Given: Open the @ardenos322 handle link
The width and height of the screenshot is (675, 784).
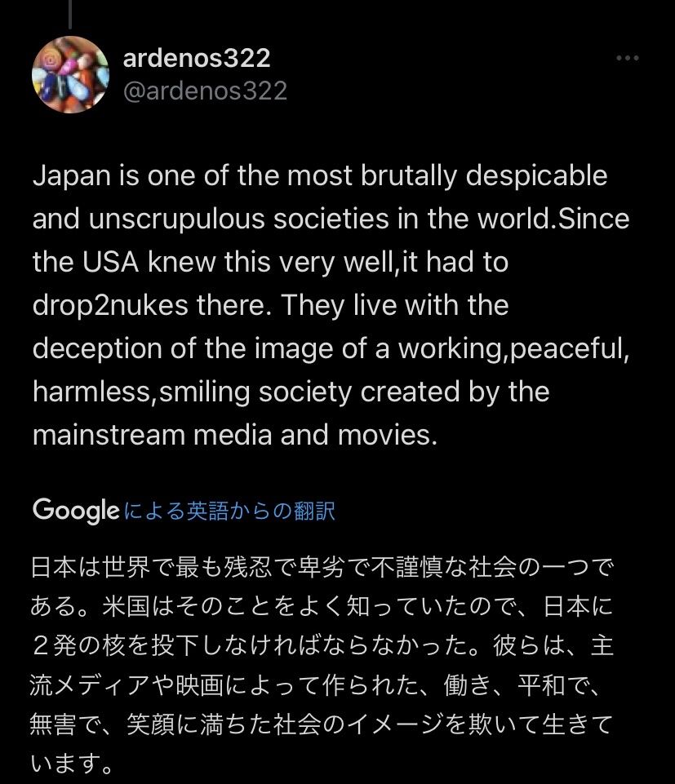Looking at the screenshot, I should point(205,91).
